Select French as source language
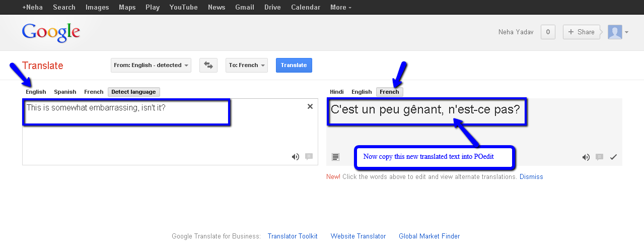 pos(94,92)
